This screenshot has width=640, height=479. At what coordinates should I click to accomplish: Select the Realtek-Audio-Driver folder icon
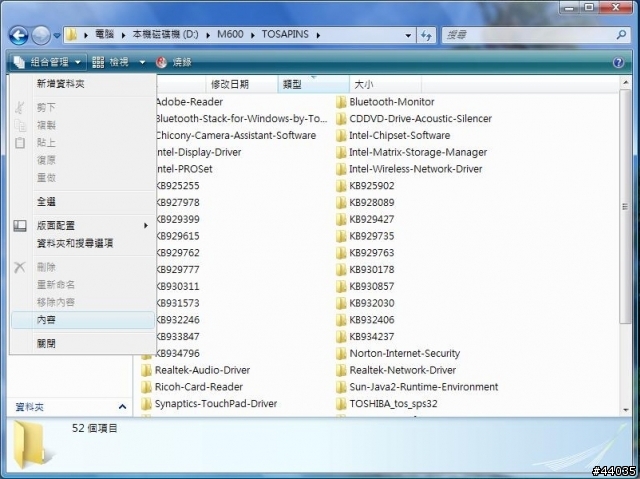coord(146,370)
